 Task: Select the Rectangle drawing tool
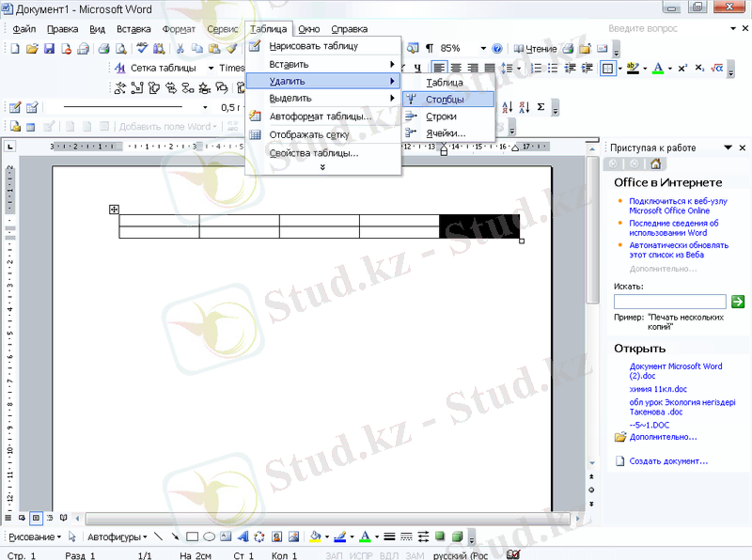coord(192,537)
